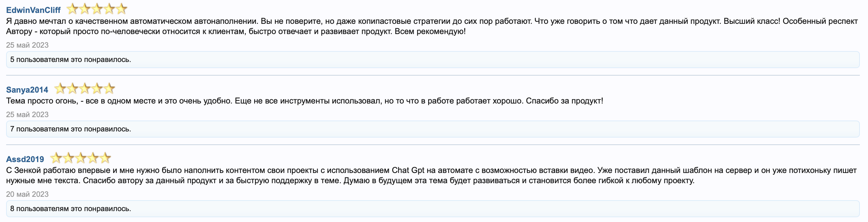Open Assd2019's user profile

(24, 159)
